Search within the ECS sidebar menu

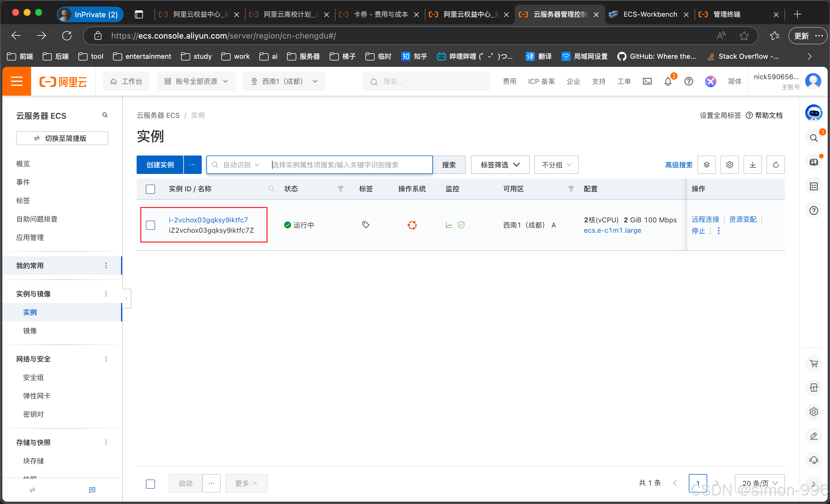point(105,115)
